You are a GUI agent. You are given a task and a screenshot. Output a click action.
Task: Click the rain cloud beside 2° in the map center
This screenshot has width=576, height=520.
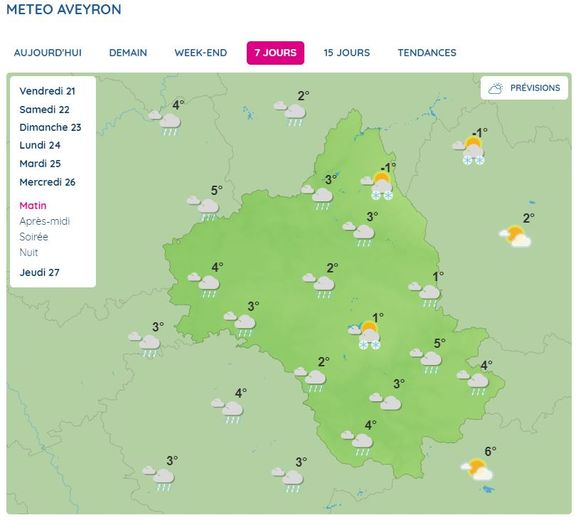pyautogui.click(x=319, y=286)
